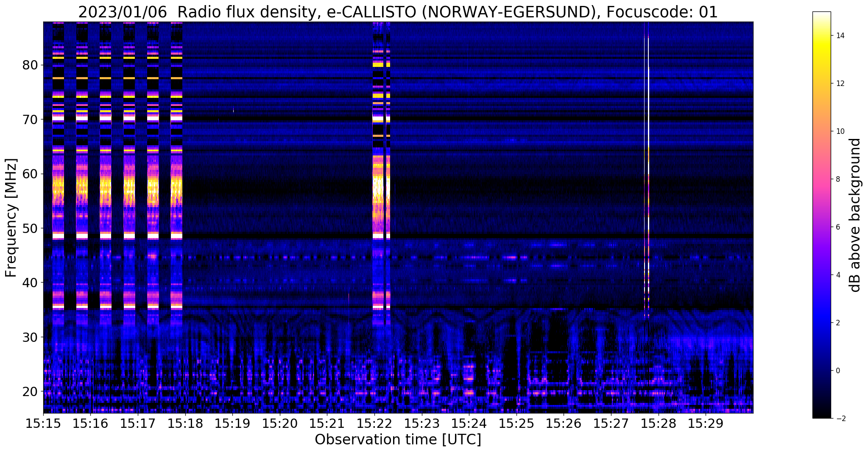
Task: Click the 30 MHz frequency tick label
Action: (31, 337)
